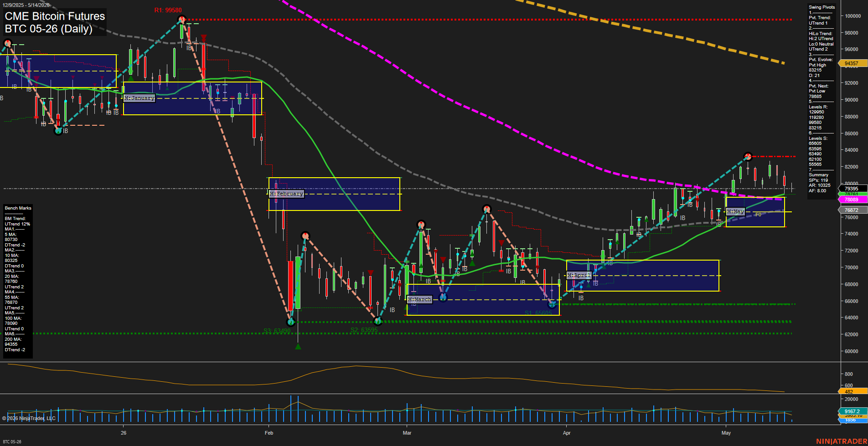Click the pivot low circle at the S1 65605 level
This screenshot has height=446, width=868.
552,304
